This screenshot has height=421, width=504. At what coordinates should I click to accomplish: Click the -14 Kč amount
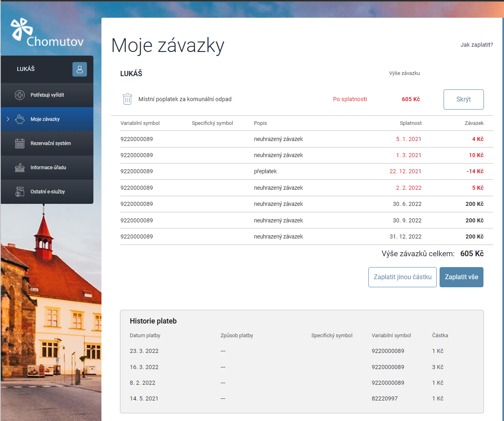pyautogui.click(x=475, y=171)
